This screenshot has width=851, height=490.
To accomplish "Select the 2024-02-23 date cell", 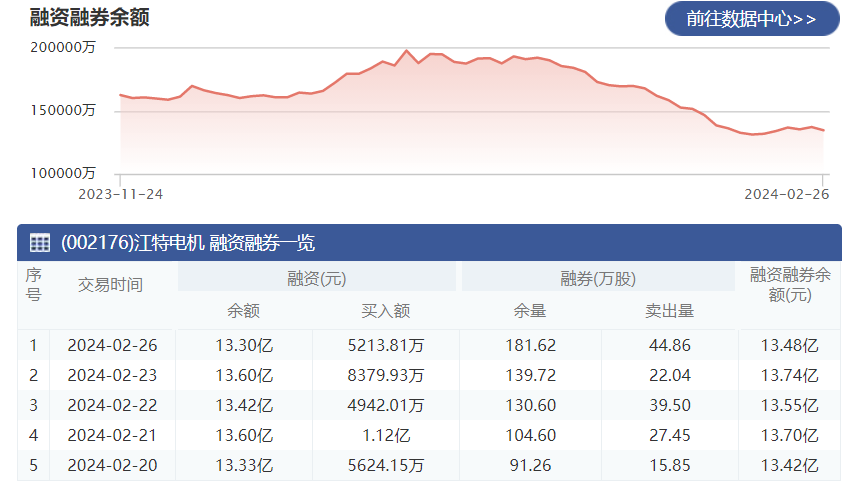I will (111, 376).
